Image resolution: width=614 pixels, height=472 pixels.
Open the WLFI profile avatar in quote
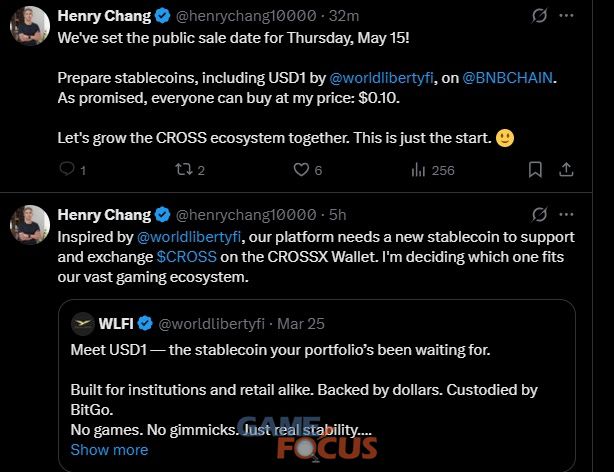82,323
